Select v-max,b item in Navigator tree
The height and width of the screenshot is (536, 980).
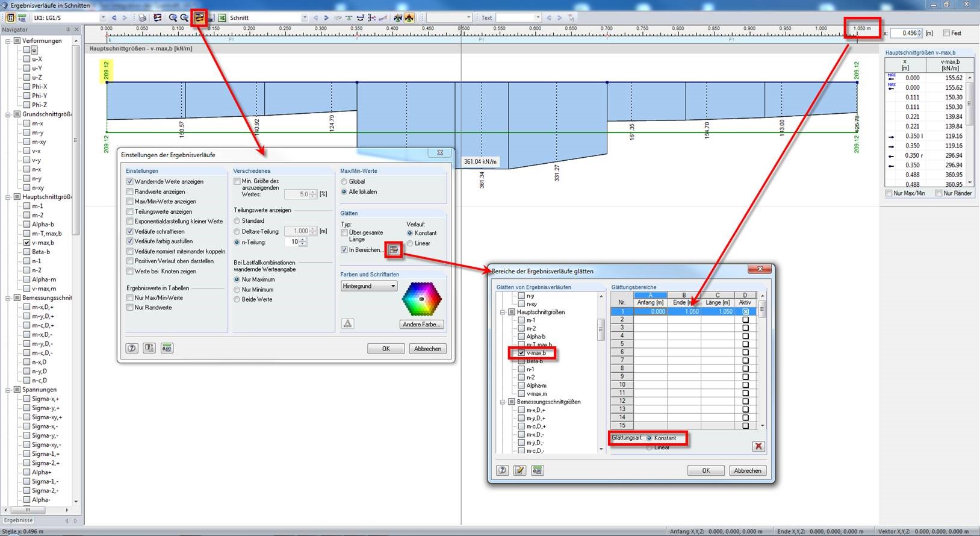43,243
